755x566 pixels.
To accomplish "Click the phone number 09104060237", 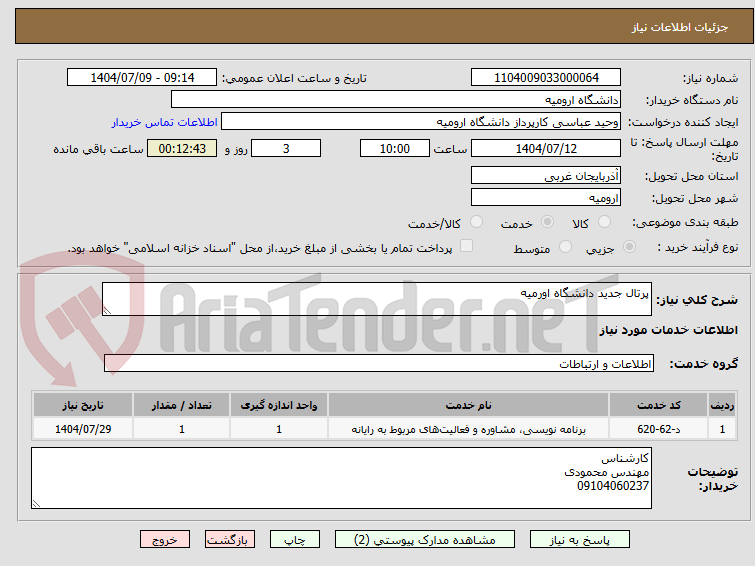I will [x=612, y=486].
